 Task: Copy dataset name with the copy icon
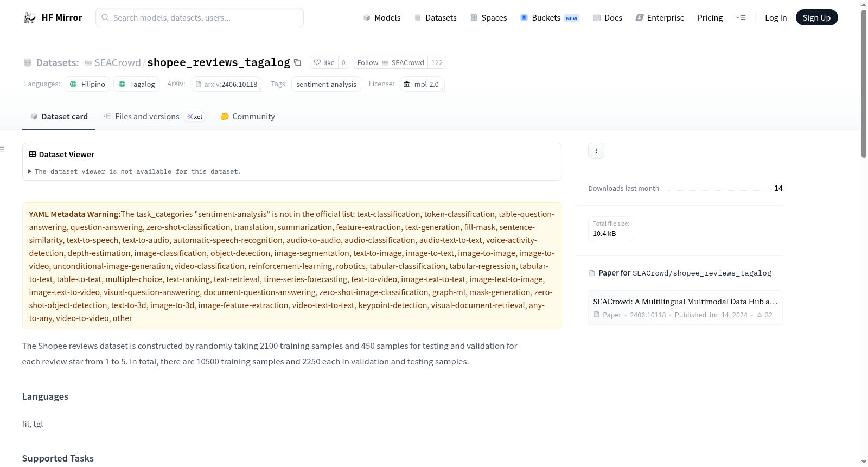point(297,62)
